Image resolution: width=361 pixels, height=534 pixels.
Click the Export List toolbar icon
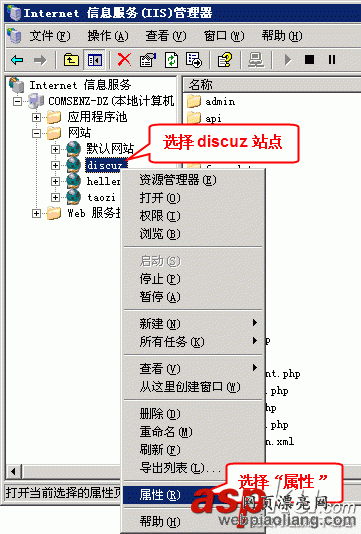pos(194,60)
